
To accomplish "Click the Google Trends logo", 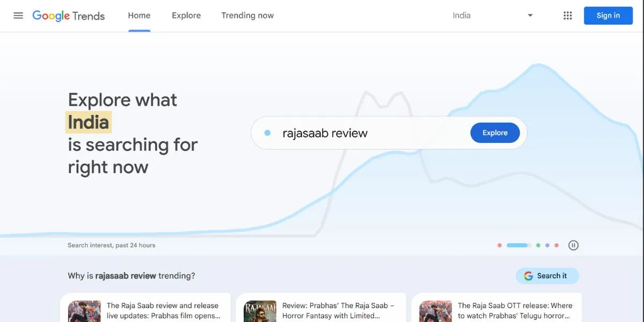I will (x=68, y=16).
